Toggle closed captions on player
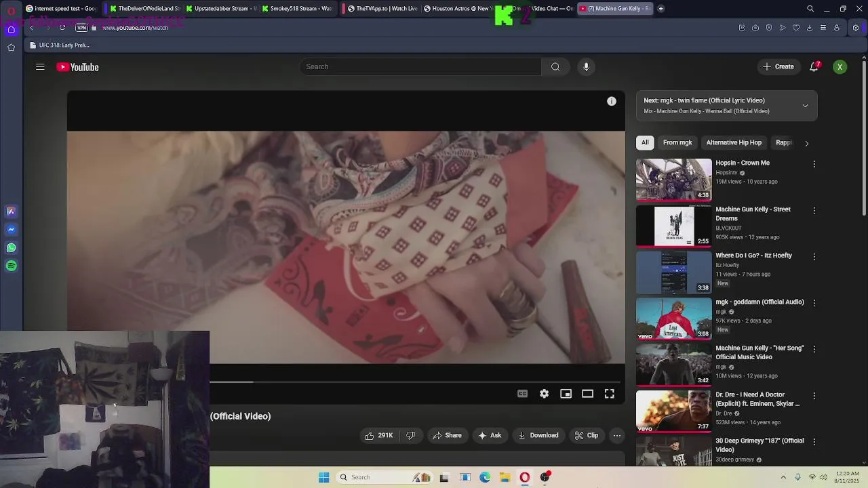868x488 pixels. [x=522, y=394]
